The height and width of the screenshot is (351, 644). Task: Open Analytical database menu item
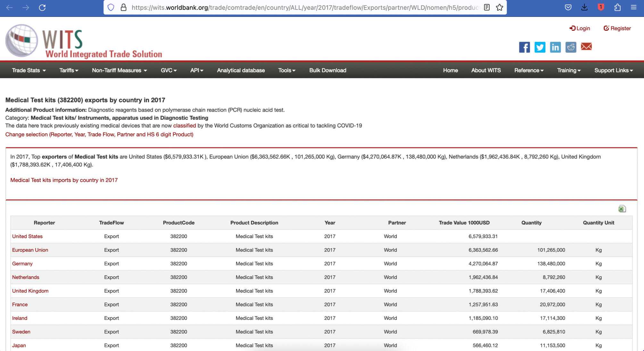(241, 70)
